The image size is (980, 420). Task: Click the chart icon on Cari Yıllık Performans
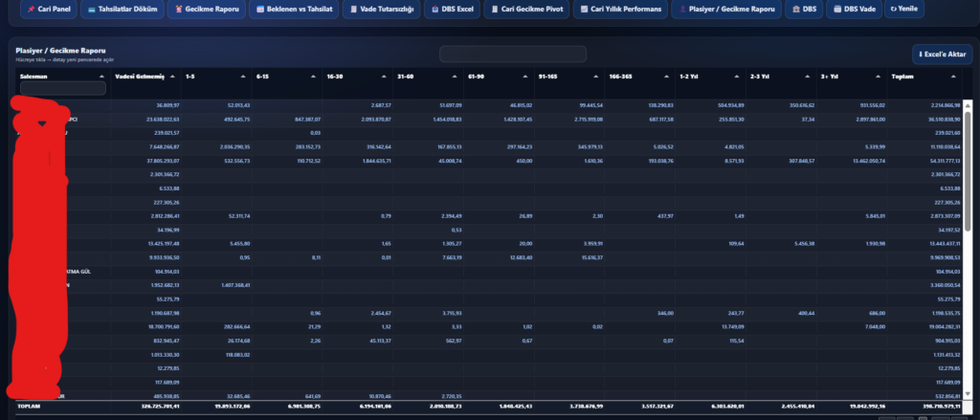pos(584,10)
